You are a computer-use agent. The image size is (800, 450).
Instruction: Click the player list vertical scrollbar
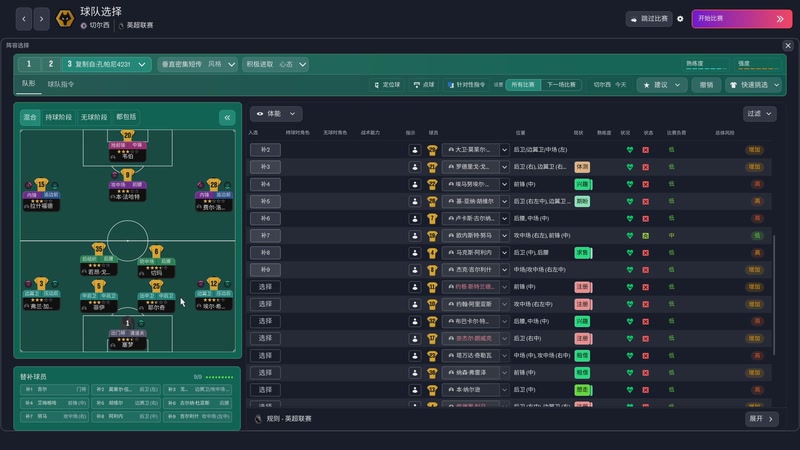click(x=774, y=295)
